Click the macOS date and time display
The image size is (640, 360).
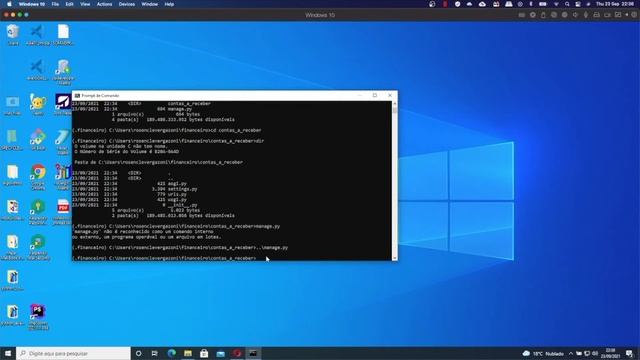click(615, 4)
